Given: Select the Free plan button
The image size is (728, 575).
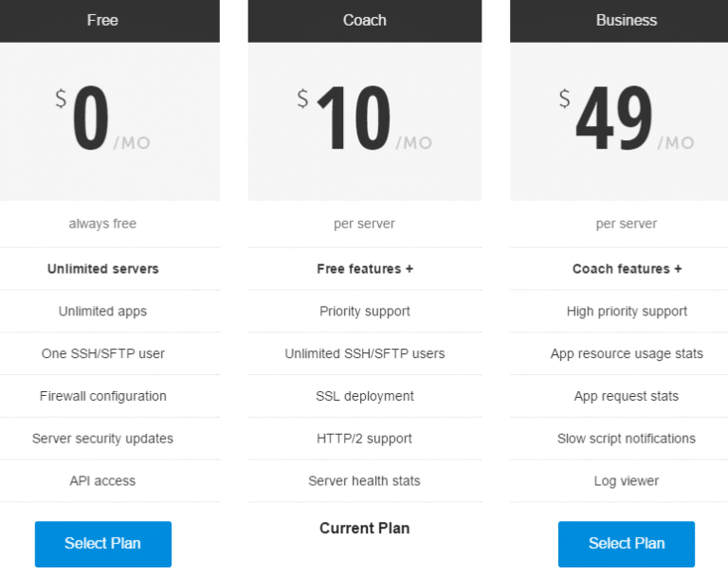Looking at the screenshot, I should click(x=103, y=544).
